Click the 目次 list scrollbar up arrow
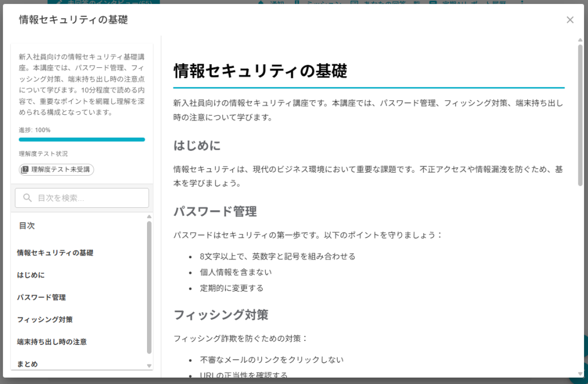The width and height of the screenshot is (588, 384). 149,217
